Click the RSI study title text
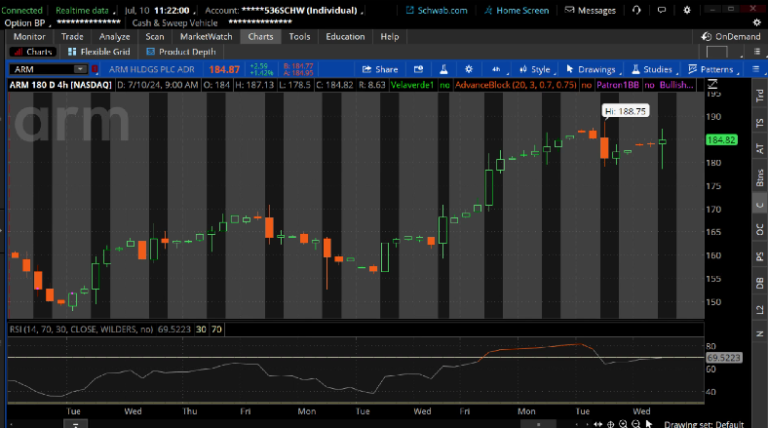The height and width of the screenshot is (428, 768). click(81, 330)
